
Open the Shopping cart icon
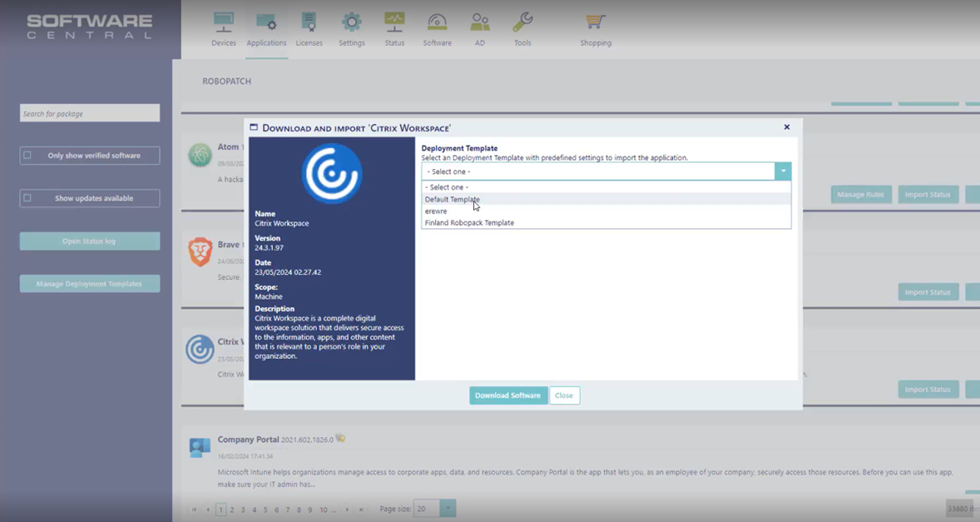[x=595, y=22]
